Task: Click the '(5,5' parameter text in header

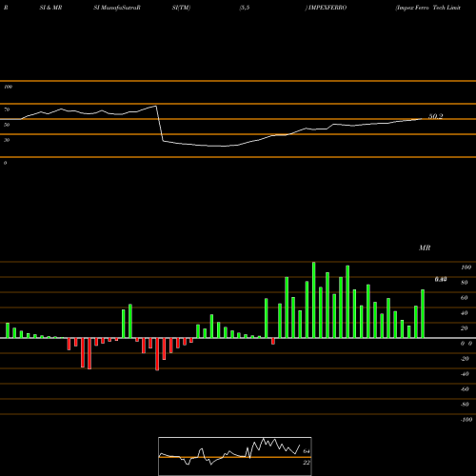Action: (x=245, y=8)
